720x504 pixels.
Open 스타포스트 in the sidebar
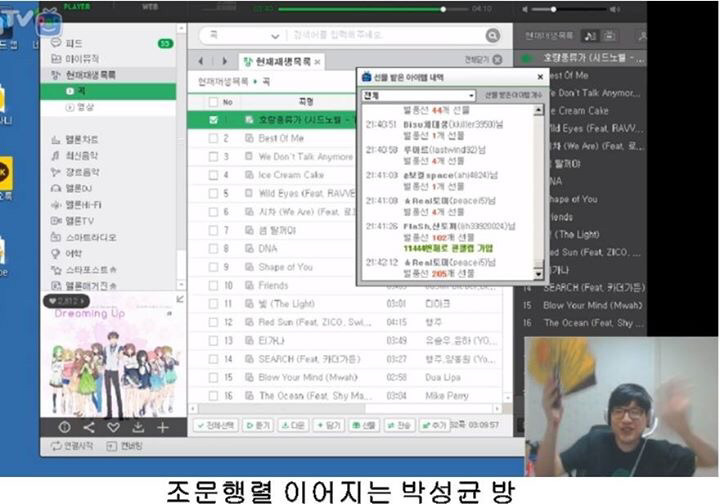click(84, 270)
